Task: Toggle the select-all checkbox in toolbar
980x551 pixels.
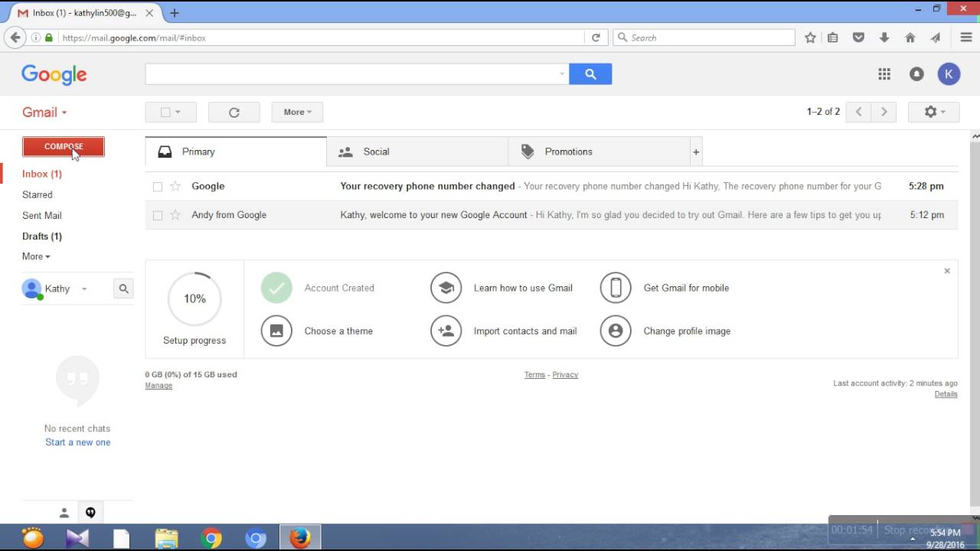Action: click(165, 112)
